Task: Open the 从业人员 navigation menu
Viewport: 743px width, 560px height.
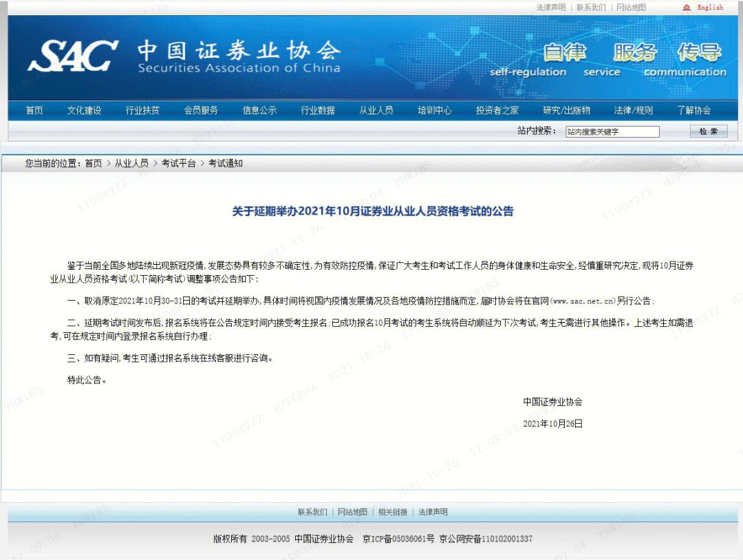Action: tap(376, 110)
